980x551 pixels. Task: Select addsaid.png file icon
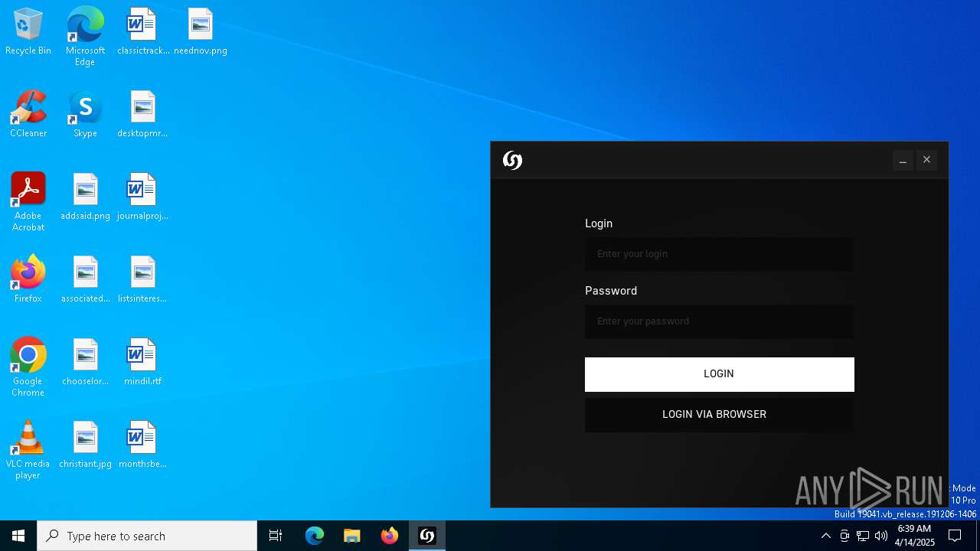pos(85,197)
